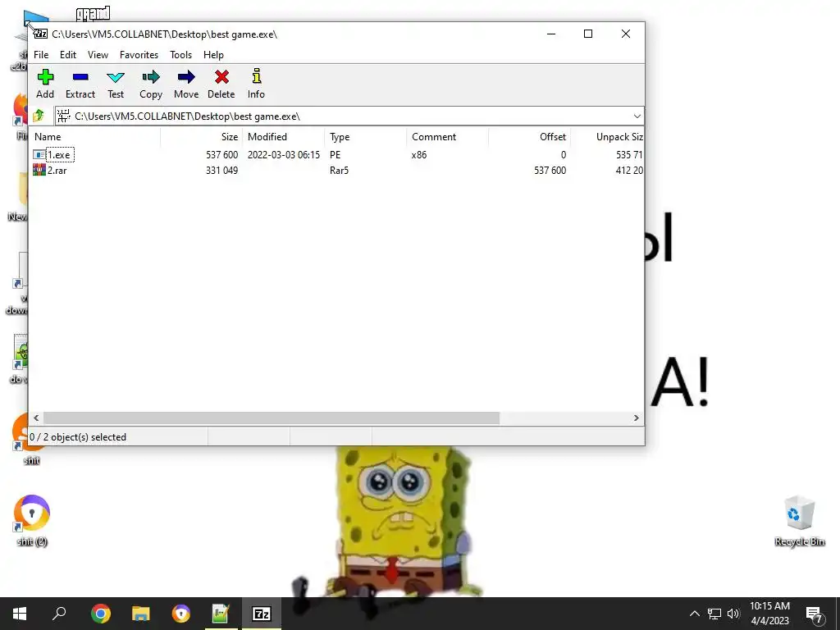Open Notepad++ from the taskbar
Viewport: 840px width, 630px height.
pyautogui.click(x=221, y=614)
